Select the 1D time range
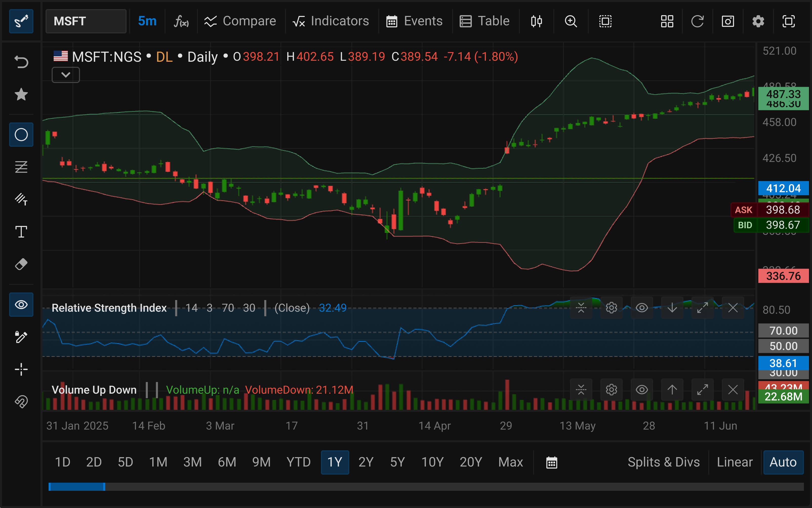This screenshot has height=508, width=812. coord(63,462)
